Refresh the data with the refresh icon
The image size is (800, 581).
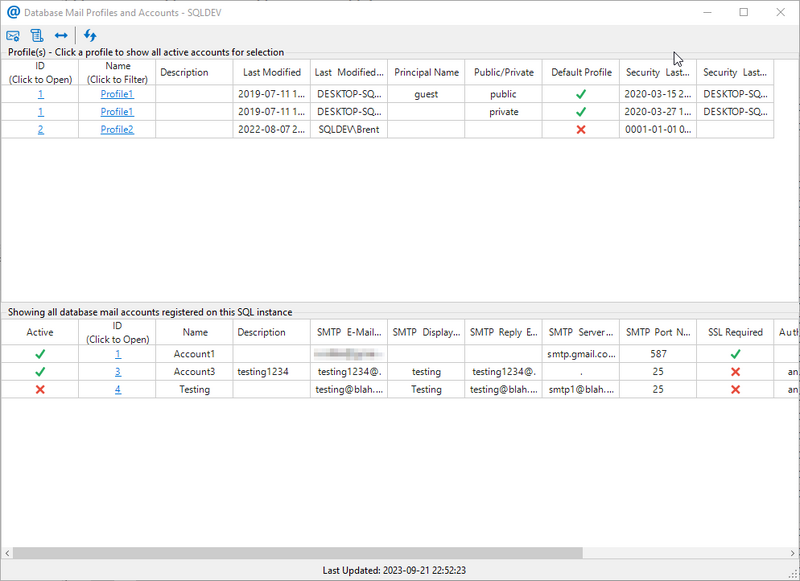click(90, 35)
